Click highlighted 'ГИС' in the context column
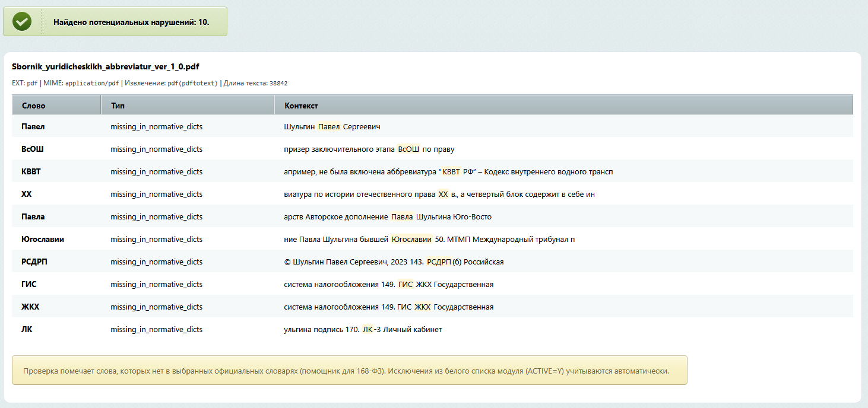This screenshot has width=868, height=408. coord(406,284)
